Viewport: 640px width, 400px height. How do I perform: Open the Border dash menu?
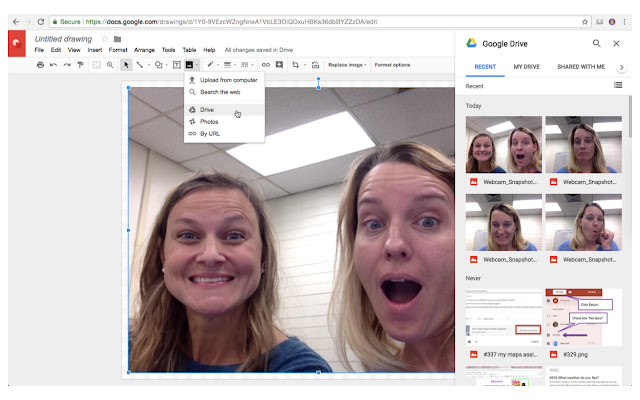[245, 64]
